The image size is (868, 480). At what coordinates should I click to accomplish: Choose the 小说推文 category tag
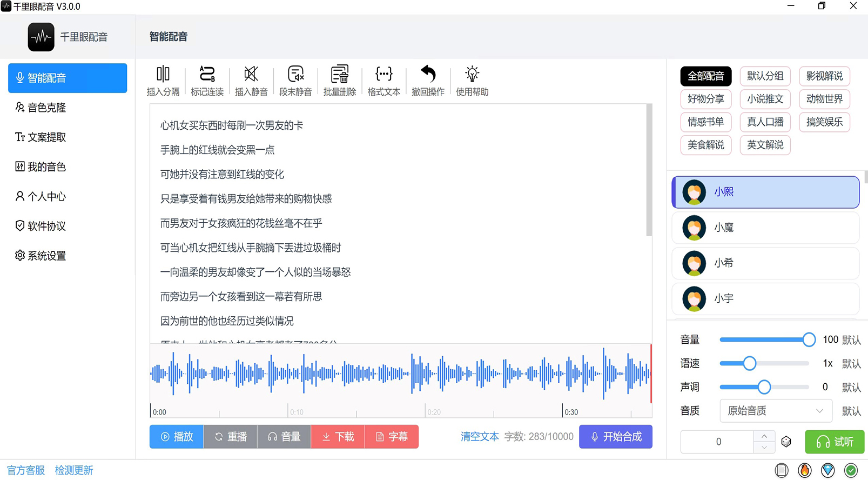pyautogui.click(x=765, y=99)
